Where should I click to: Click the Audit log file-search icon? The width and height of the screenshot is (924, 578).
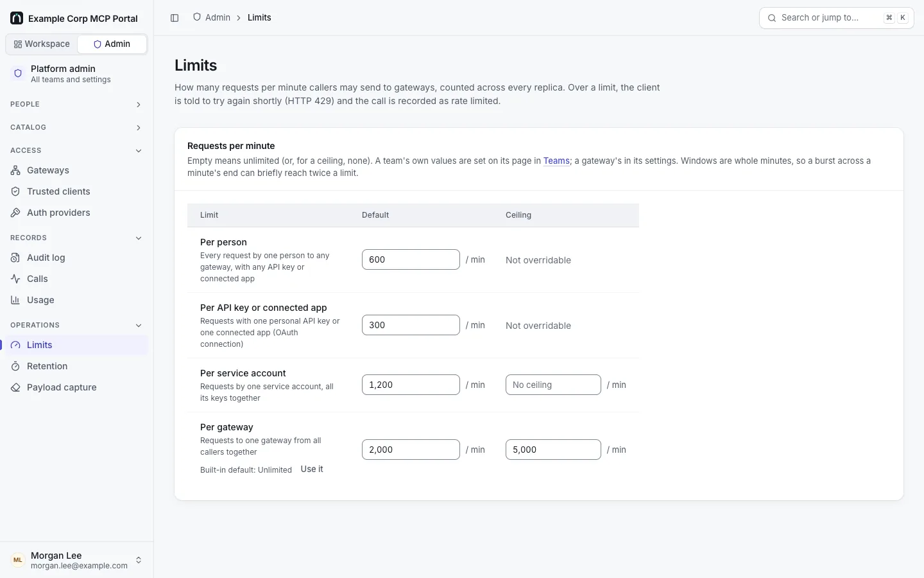click(15, 258)
